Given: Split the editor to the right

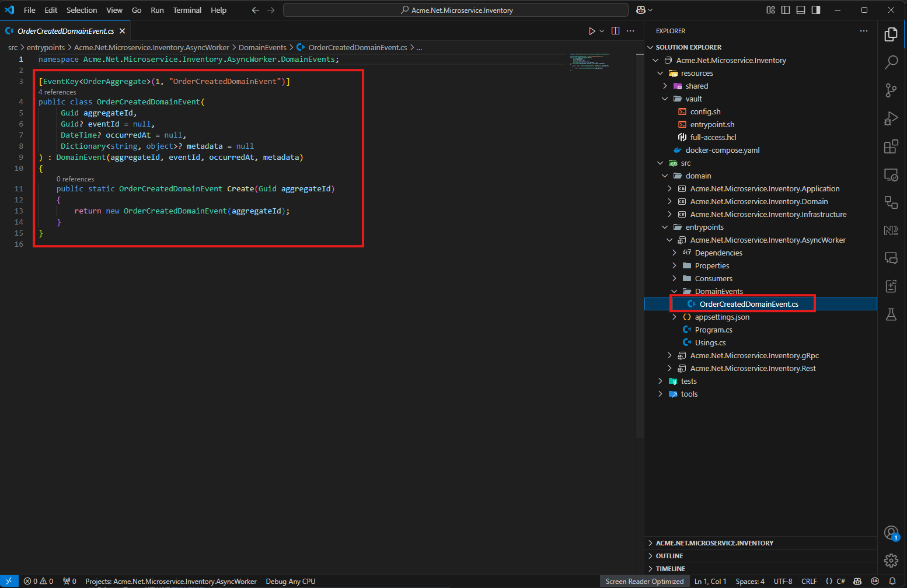Looking at the screenshot, I should pyautogui.click(x=615, y=31).
